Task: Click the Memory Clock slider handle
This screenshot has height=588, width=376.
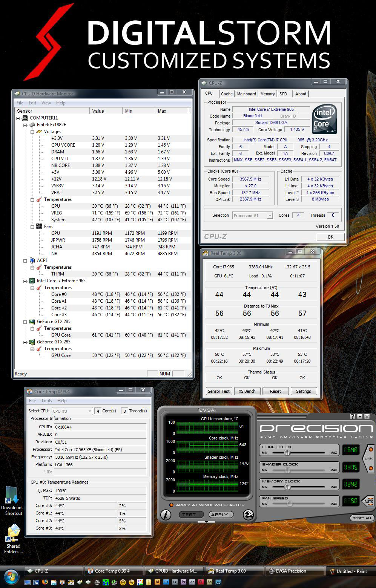Action: pyautogui.click(x=287, y=487)
